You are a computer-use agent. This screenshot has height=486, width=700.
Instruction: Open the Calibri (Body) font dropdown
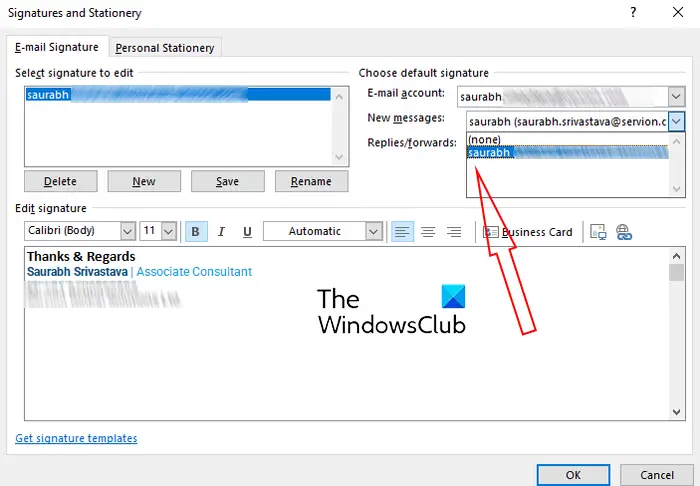(127, 231)
